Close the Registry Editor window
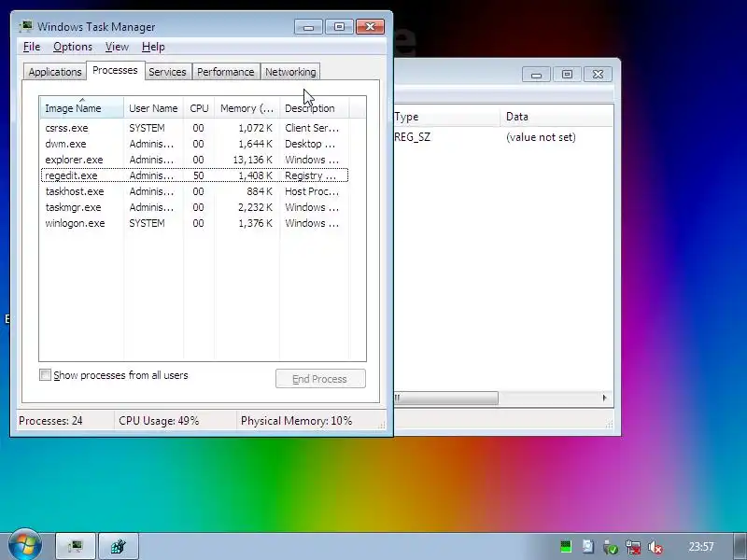747x560 pixels. [x=598, y=75]
